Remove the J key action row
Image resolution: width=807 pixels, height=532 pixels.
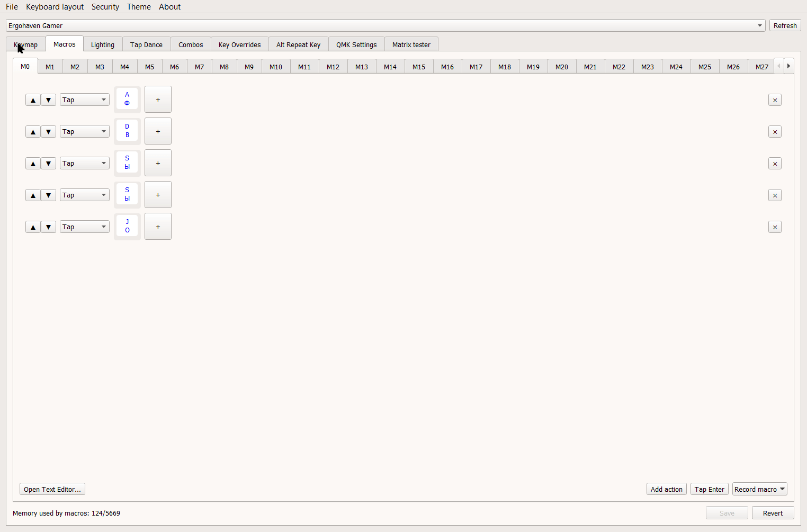pos(775,227)
